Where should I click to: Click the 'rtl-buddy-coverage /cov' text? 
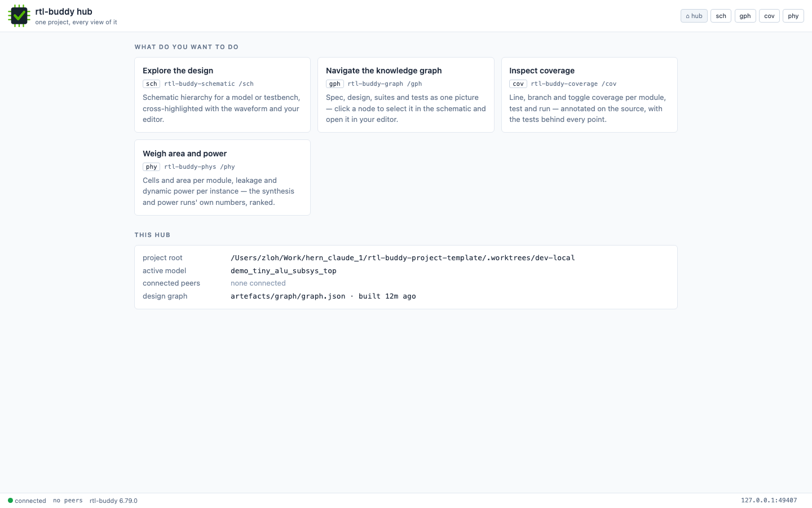pyautogui.click(x=573, y=84)
